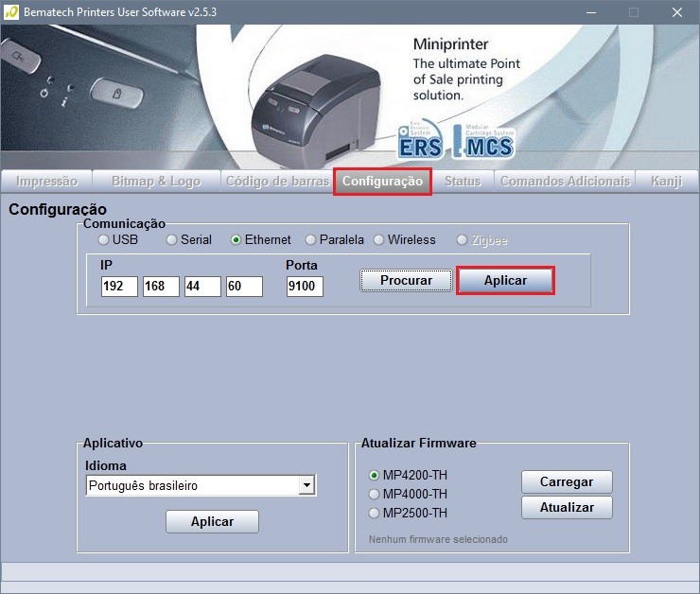
Task: Apply communication settings with Aplicar
Action: 505,280
